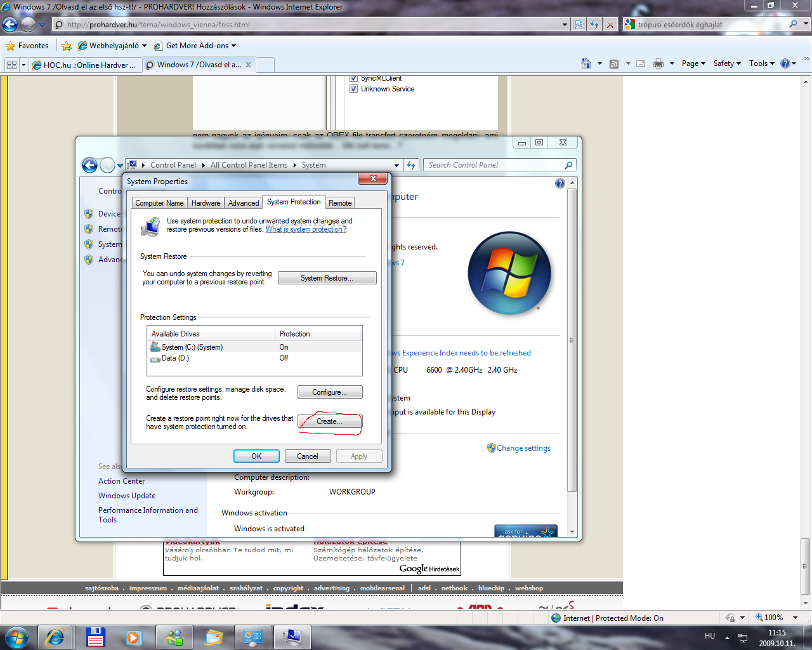
Task: Click the Add to Favorites Bar icon
Action: click(x=67, y=46)
